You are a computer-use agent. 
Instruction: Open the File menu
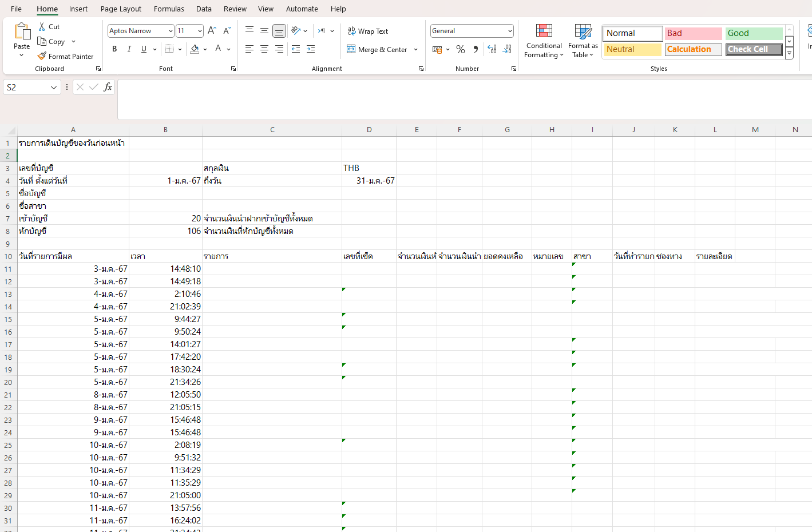17,9
